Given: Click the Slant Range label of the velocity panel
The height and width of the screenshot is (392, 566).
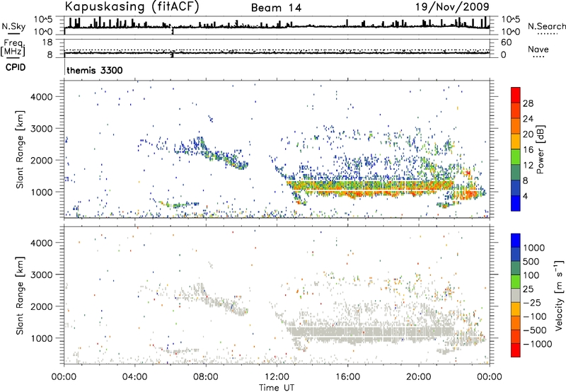Looking at the screenshot, I should tap(20, 296).
